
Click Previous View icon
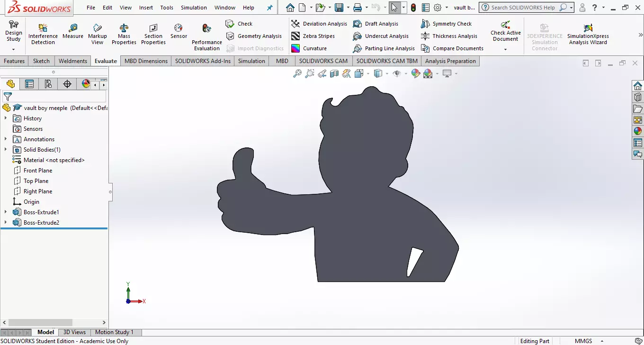[322, 73]
